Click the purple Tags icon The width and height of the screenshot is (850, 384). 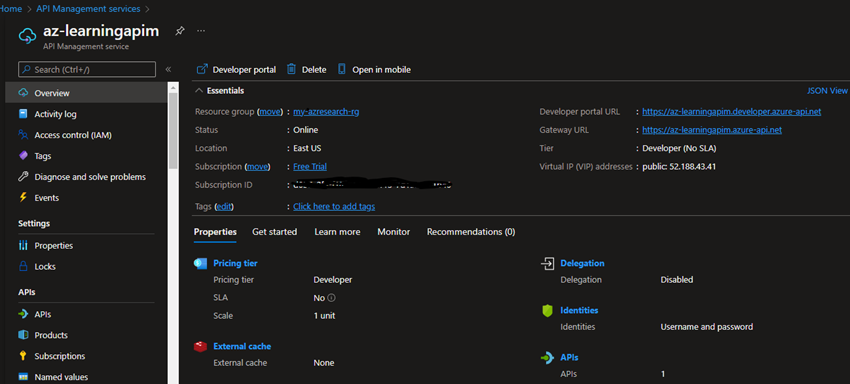click(23, 156)
